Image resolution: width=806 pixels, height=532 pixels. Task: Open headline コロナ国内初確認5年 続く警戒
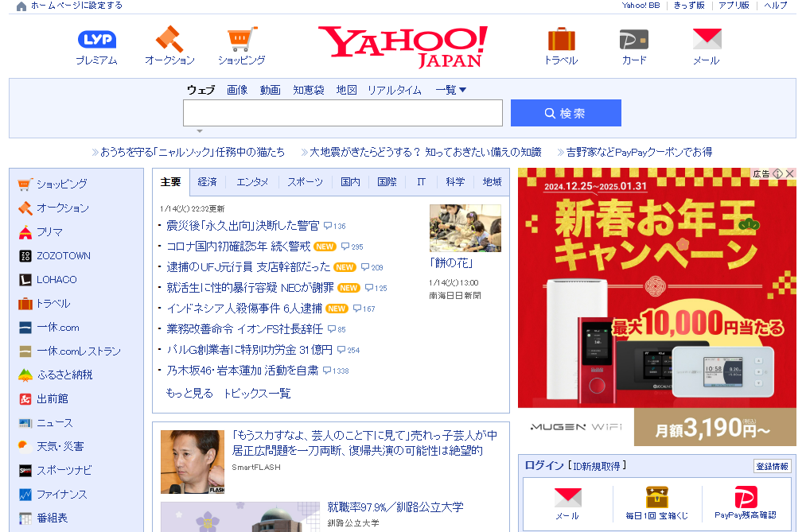[239, 247]
